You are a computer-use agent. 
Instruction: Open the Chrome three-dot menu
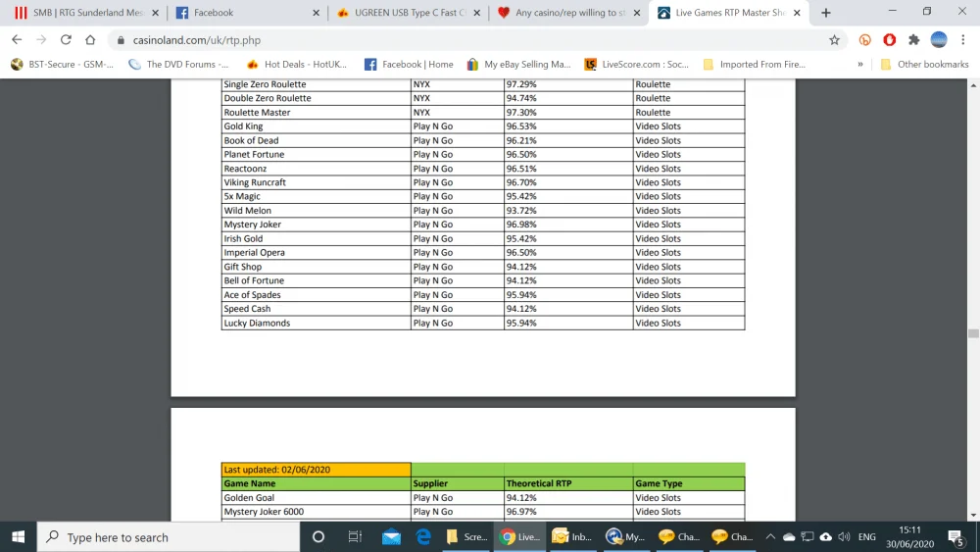point(963,40)
